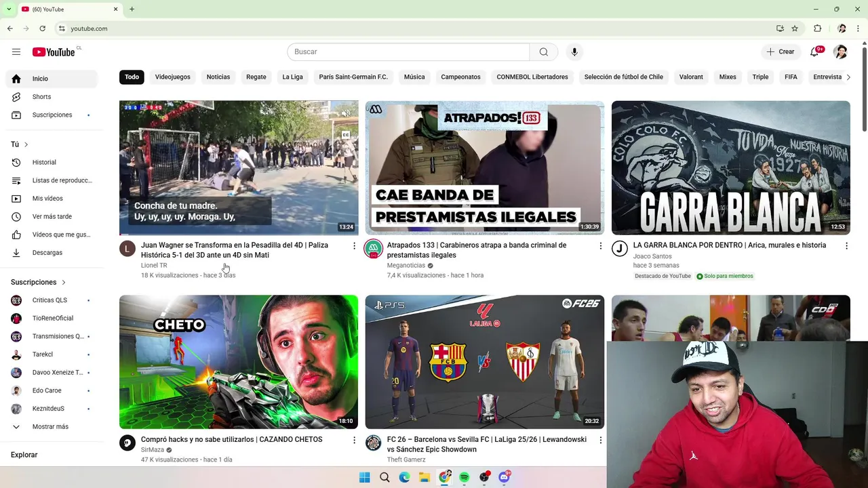
Task: Open options for Juan Wagner video
Action: pyautogui.click(x=354, y=246)
